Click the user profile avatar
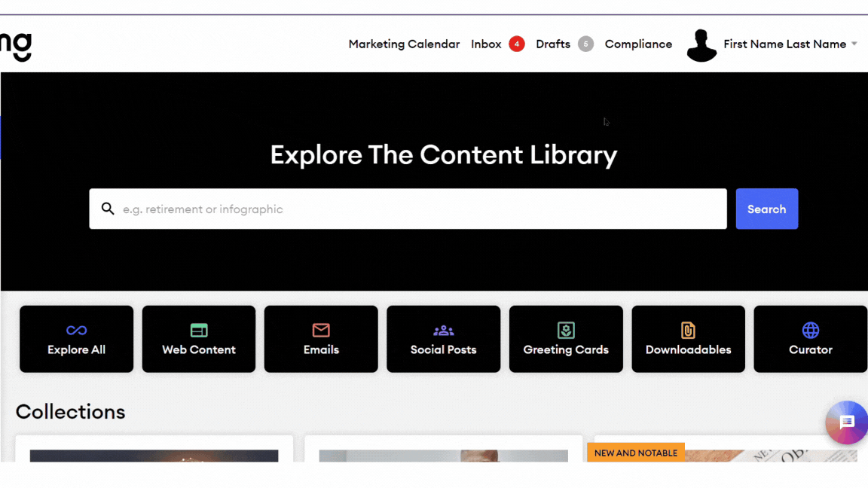Viewport: 868px width, 488px height. coord(701,45)
